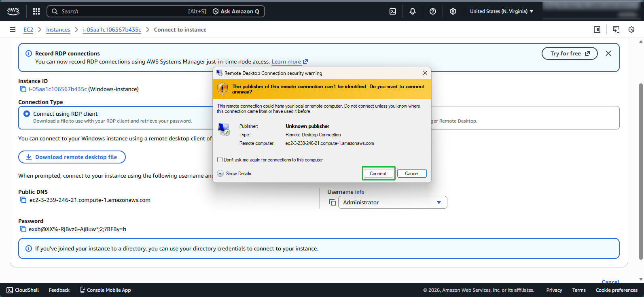Image resolution: width=644 pixels, height=297 pixels.
Task: Go to Instances breadcrumb
Action: pos(58,30)
